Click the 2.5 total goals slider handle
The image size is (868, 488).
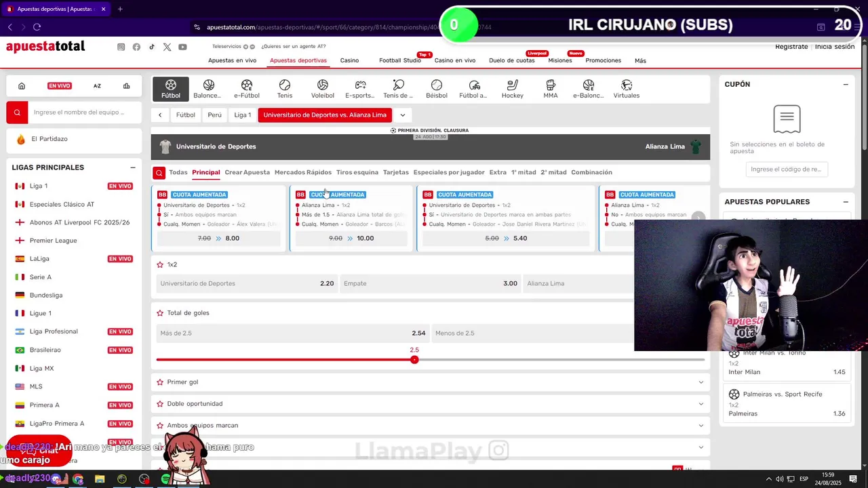pyautogui.click(x=414, y=360)
